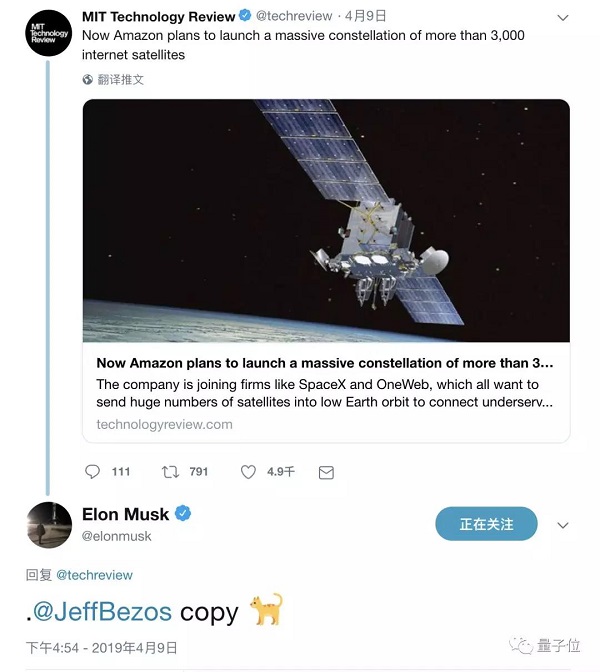Open Elon Musk tweet options chevron
Viewport: 600px width, 672px height.
tap(563, 525)
